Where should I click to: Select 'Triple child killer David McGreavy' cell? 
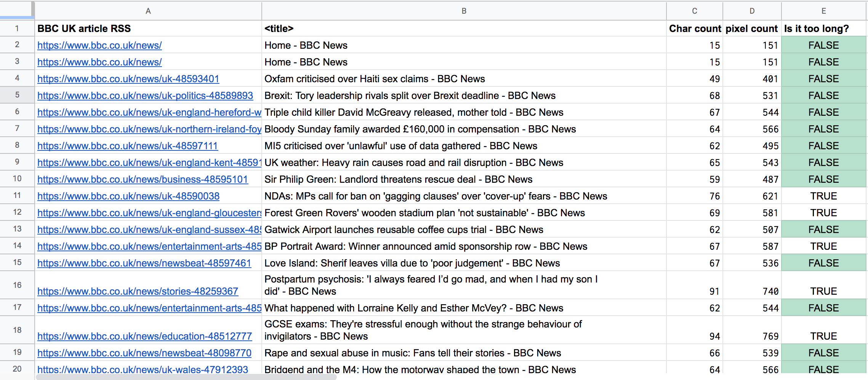(464, 112)
